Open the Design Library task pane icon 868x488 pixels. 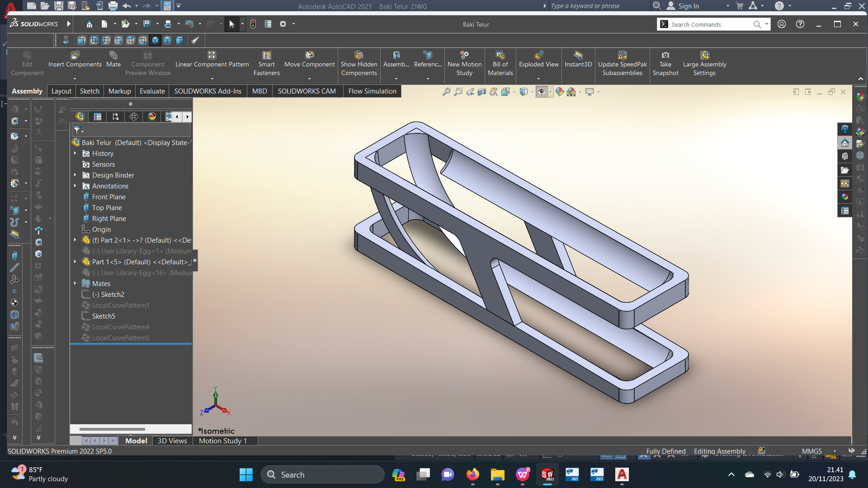coord(844,157)
